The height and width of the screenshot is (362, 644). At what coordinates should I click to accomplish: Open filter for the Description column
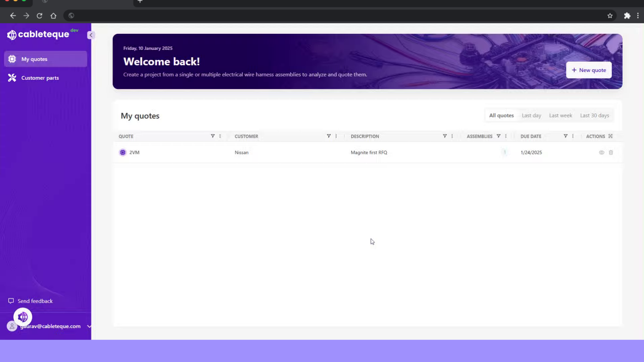tap(445, 136)
